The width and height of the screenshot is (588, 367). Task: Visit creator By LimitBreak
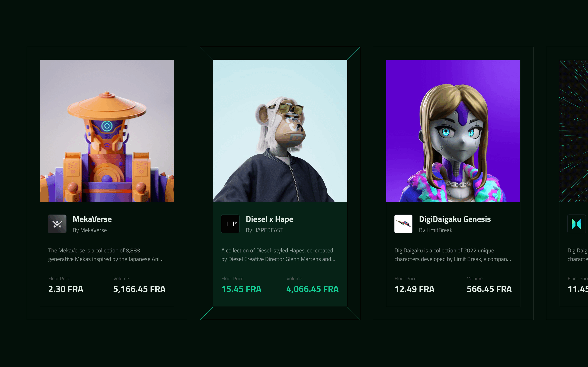tap(436, 230)
